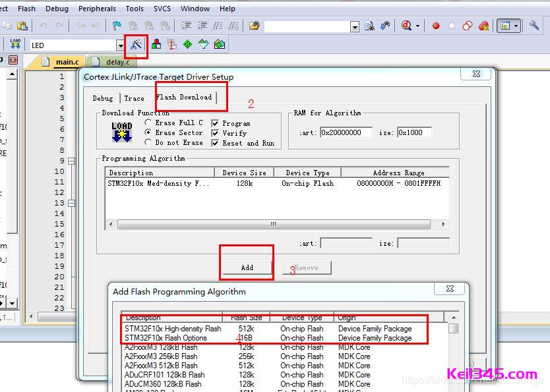Image resolution: width=550 pixels, height=392 pixels.
Task: Select STM32F10x High-density Flash entry
Action: coord(171,328)
